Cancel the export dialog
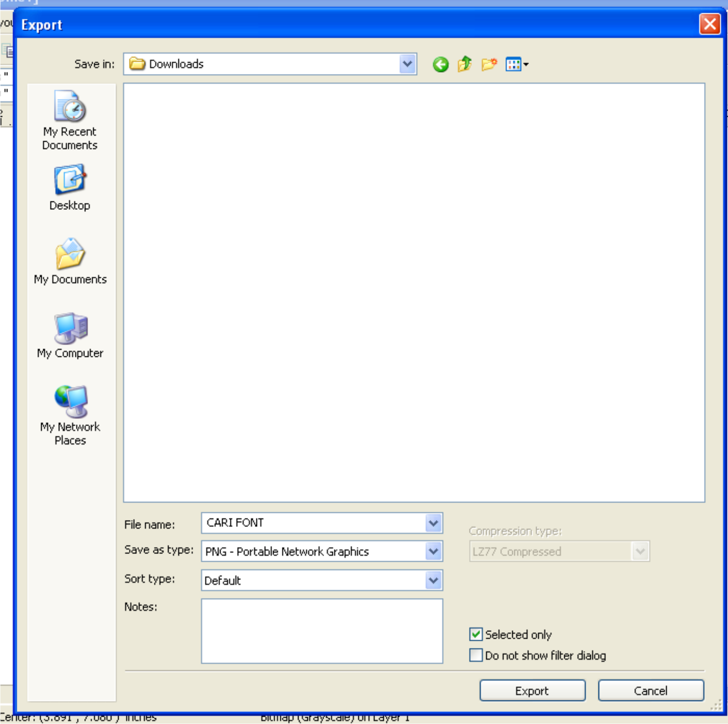728x724 pixels. pyautogui.click(x=651, y=690)
